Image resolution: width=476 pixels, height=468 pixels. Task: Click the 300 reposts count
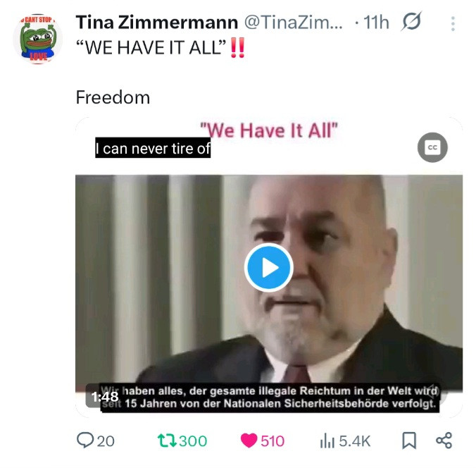coord(193,441)
